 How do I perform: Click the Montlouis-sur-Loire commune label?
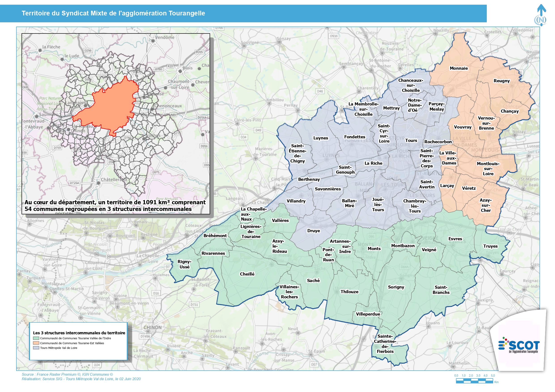488,169
